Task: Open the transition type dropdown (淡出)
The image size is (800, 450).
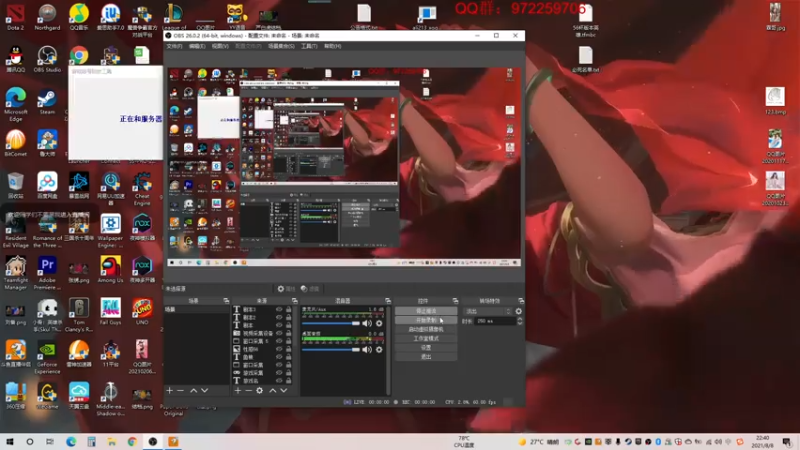Action: tap(487, 311)
